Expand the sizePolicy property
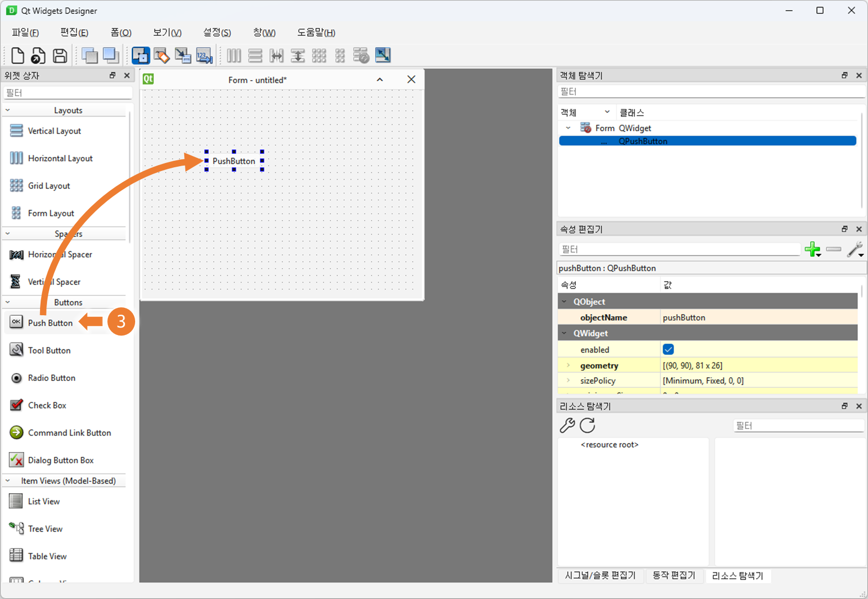 568,380
